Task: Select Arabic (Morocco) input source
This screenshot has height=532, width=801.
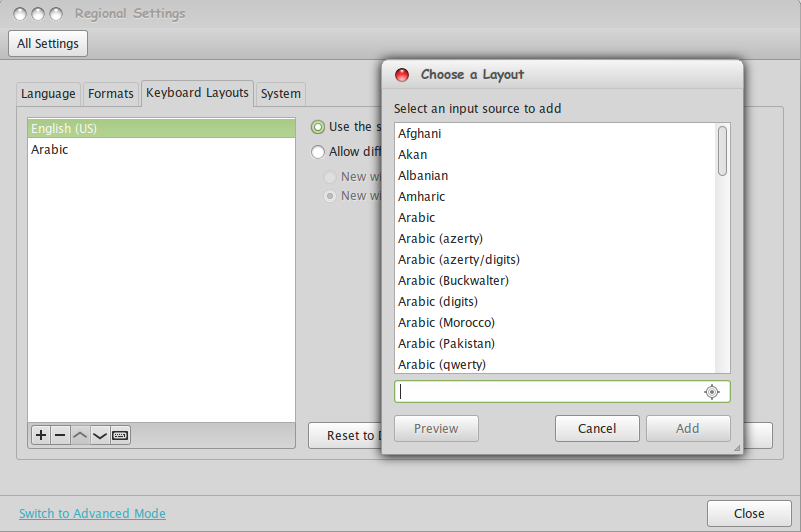Action: [x=555, y=322]
